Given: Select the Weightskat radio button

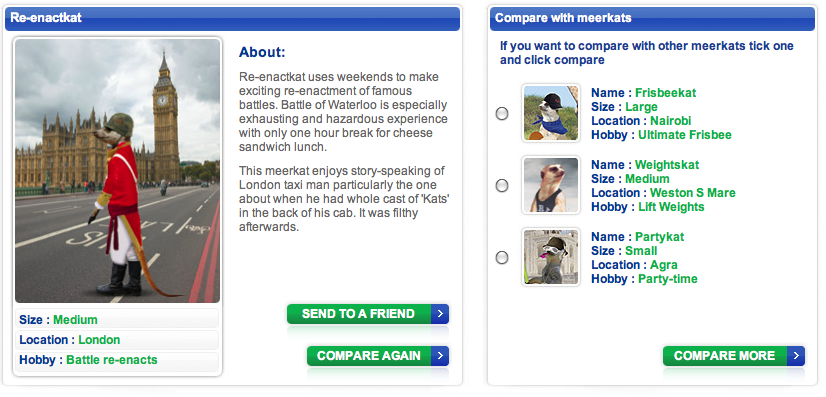Looking at the screenshot, I should pos(502,185).
